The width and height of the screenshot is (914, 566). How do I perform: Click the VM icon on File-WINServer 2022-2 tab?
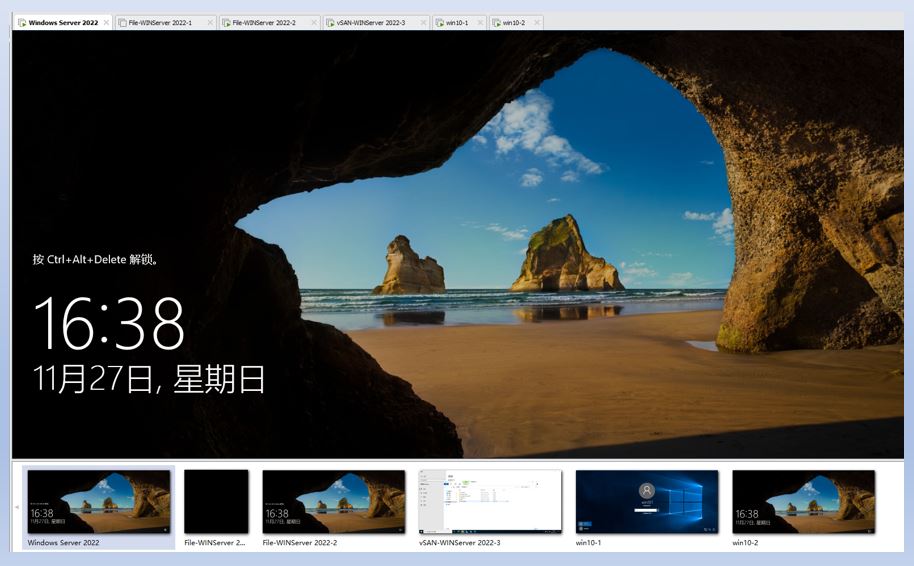226,23
